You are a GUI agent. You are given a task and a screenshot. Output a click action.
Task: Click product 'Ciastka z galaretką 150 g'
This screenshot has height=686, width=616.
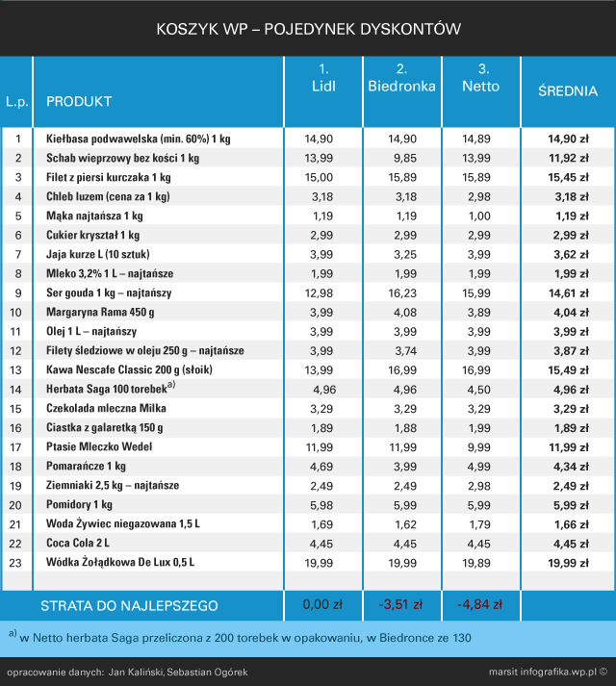click(x=105, y=427)
